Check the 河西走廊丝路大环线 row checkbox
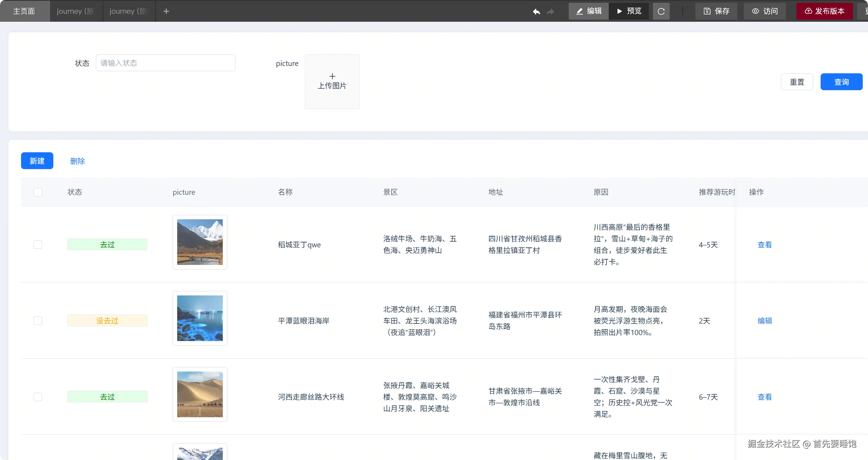This screenshot has width=868, height=460. 38,397
